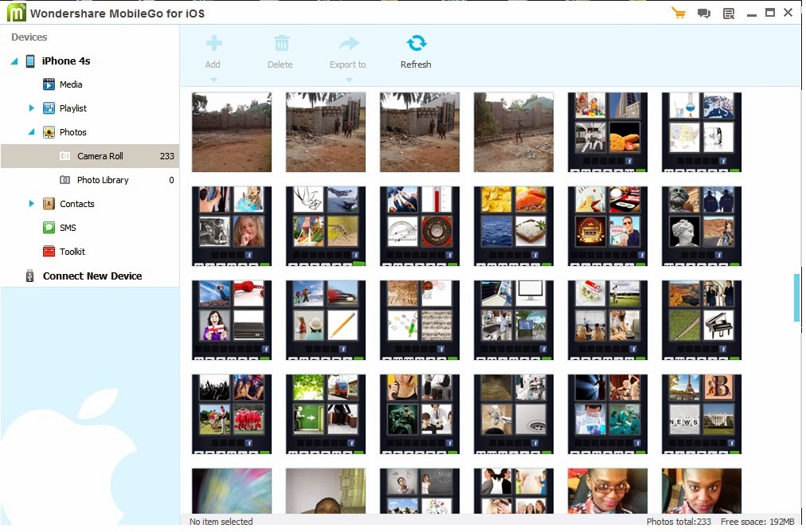The height and width of the screenshot is (532, 806).
Task: Click the Wondershare MobileGo logo icon
Action: [16, 12]
